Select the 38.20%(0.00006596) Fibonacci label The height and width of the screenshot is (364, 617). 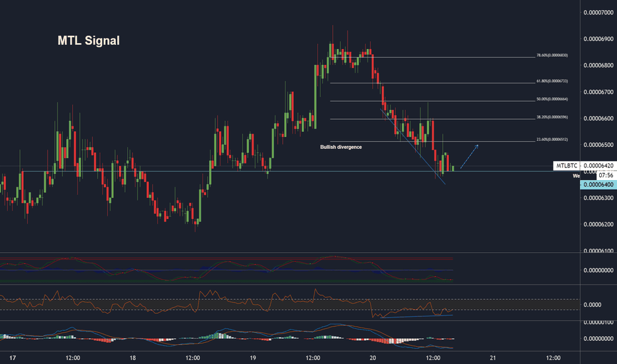551,117
